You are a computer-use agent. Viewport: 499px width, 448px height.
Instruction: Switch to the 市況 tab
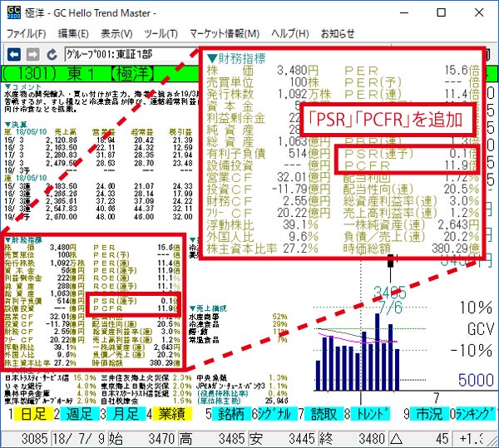429,414
